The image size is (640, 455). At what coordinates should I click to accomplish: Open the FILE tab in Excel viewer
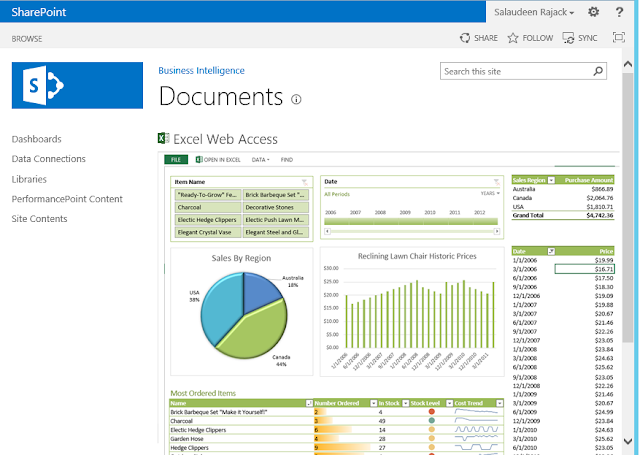pos(176,160)
